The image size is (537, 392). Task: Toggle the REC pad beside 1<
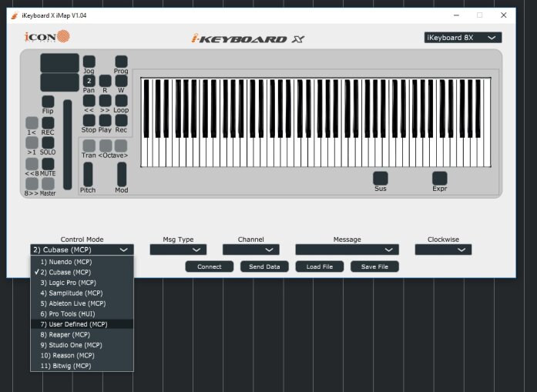(x=48, y=123)
